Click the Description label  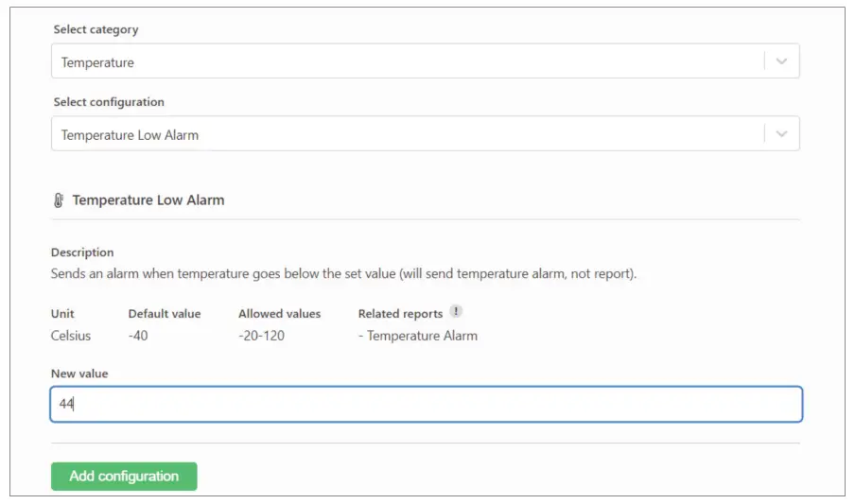click(x=82, y=252)
